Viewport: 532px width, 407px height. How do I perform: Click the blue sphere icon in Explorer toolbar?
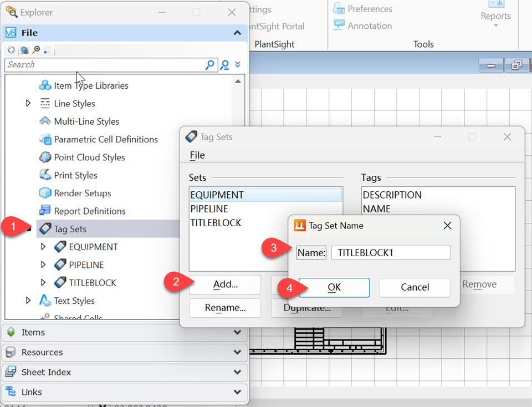click(24, 50)
